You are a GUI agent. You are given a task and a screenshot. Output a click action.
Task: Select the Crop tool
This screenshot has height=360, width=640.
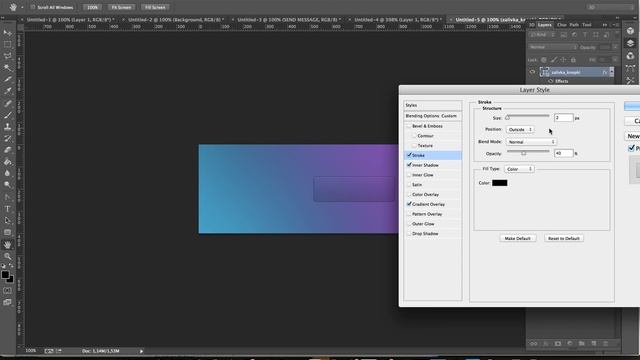(x=7, y=79)
